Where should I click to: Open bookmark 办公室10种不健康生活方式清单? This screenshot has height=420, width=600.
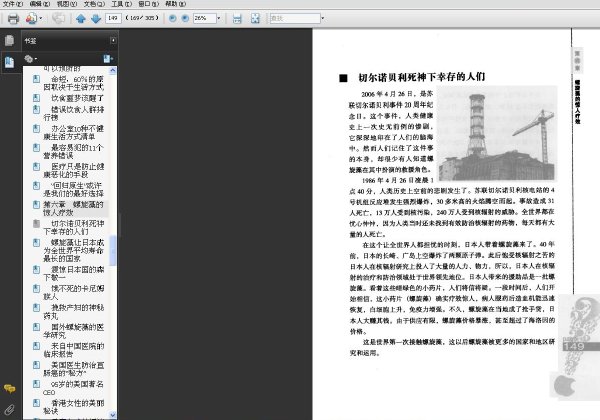pos(73,132)
